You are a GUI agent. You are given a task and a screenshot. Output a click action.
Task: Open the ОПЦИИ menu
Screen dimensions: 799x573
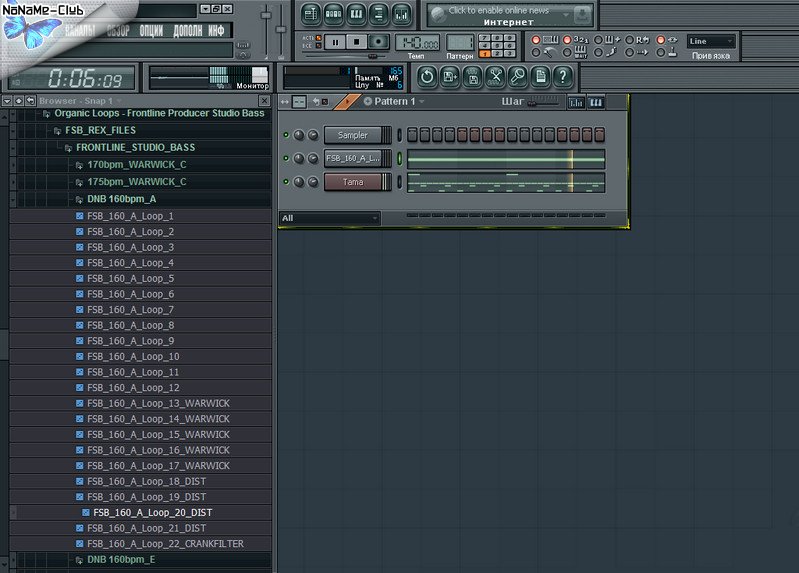151,31
